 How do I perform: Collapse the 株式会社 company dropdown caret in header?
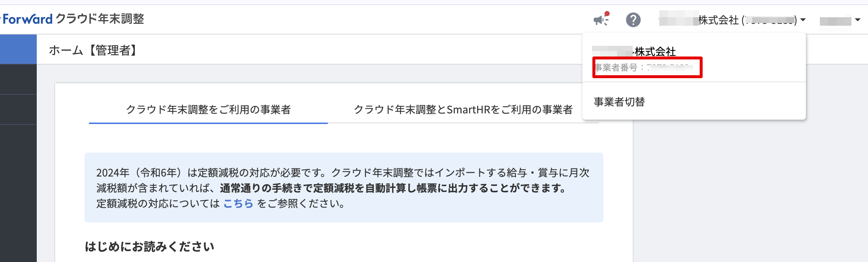[803, 20]
